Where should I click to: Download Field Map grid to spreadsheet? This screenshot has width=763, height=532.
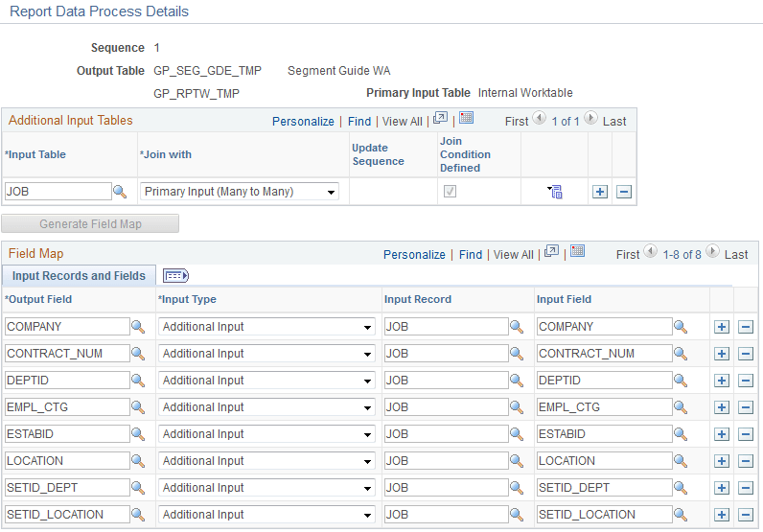(x=577, y=252)
